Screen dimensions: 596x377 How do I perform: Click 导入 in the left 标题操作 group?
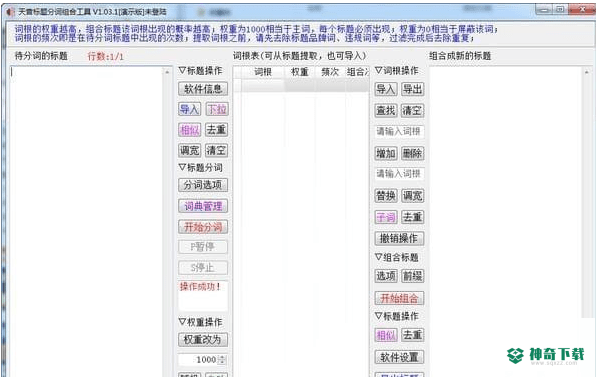[189, 109]
